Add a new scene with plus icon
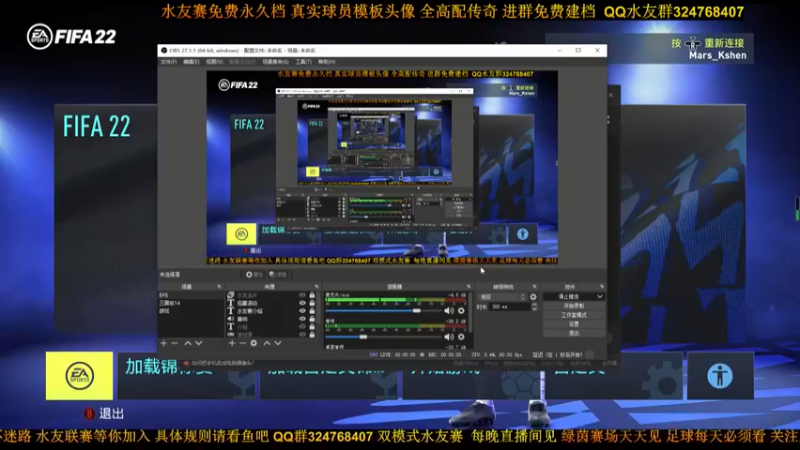 163,343
